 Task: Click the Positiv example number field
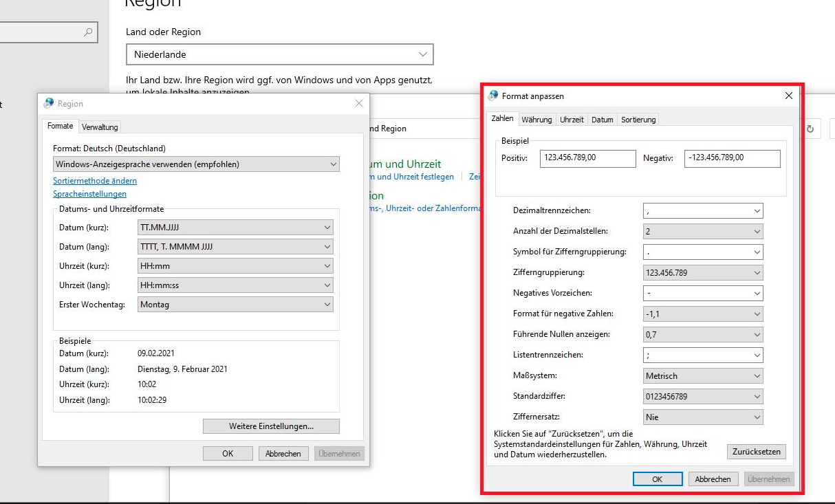click(588, 158)
